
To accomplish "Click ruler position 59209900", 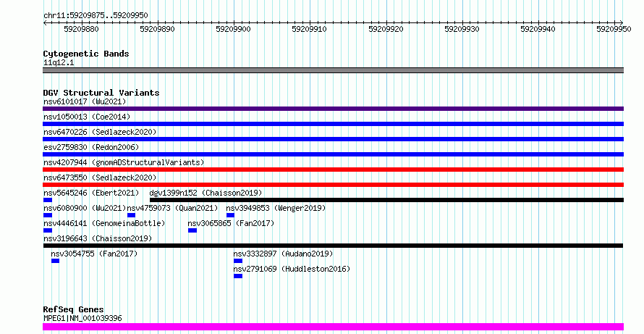I will coord(233,29).
